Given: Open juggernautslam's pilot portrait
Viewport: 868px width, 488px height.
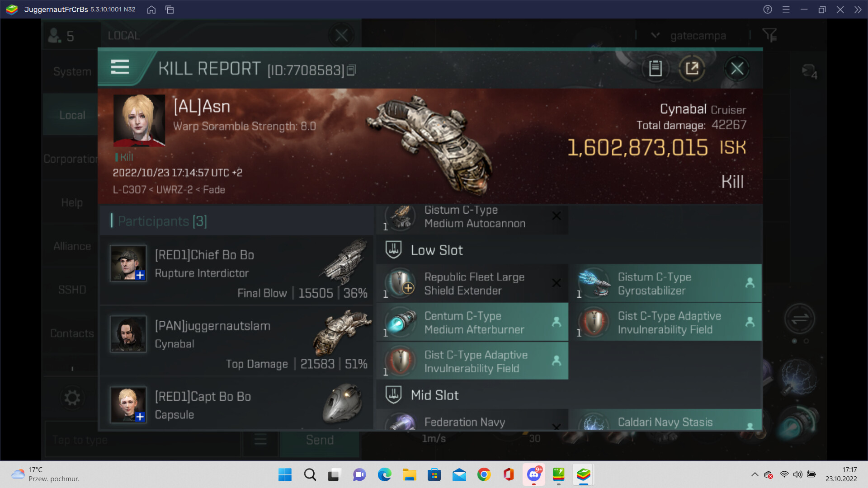Looking at the screenshot, I should tap(128, 334).
